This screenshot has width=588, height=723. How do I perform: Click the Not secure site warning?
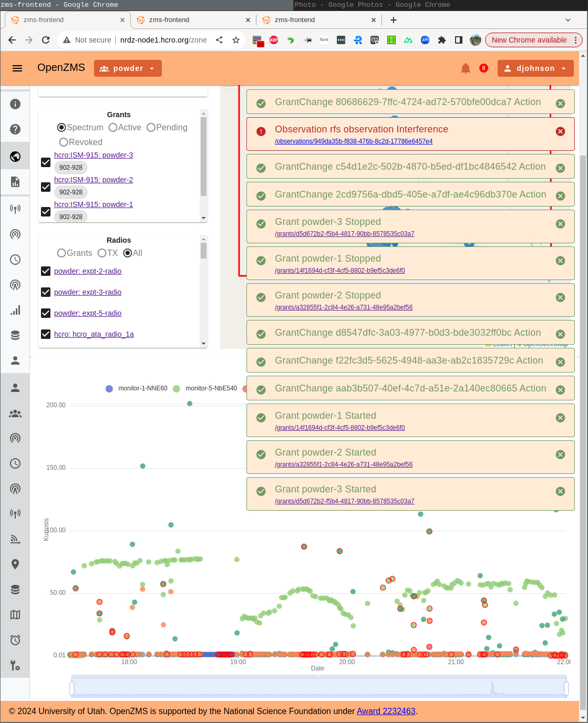tap(87, 40)
